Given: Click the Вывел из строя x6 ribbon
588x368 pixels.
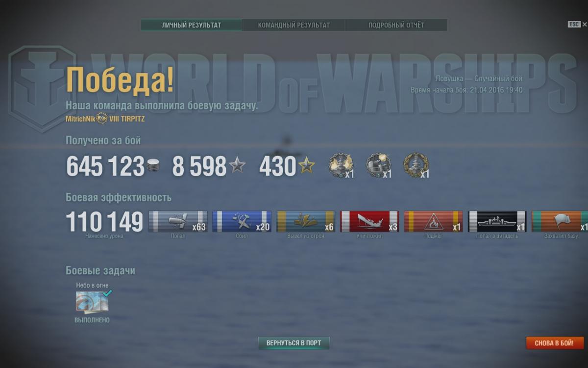Looking at the screenshot, I should (x=306, y=222).
